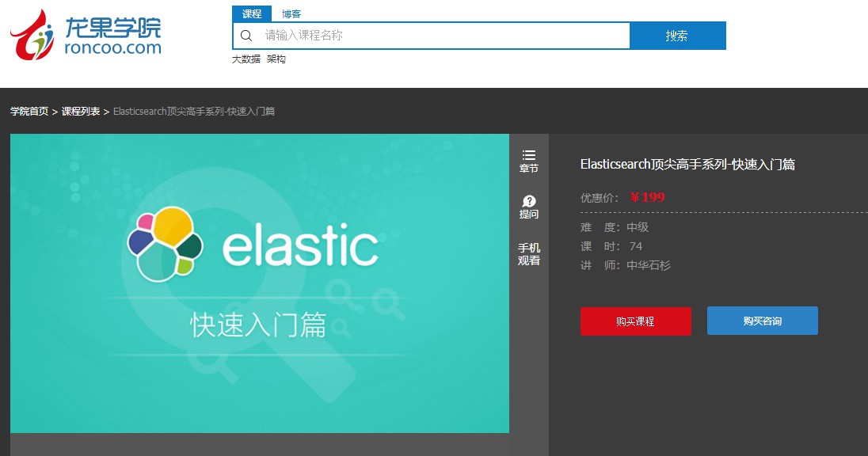Switch to the 课程 search tab

[252, 13]
